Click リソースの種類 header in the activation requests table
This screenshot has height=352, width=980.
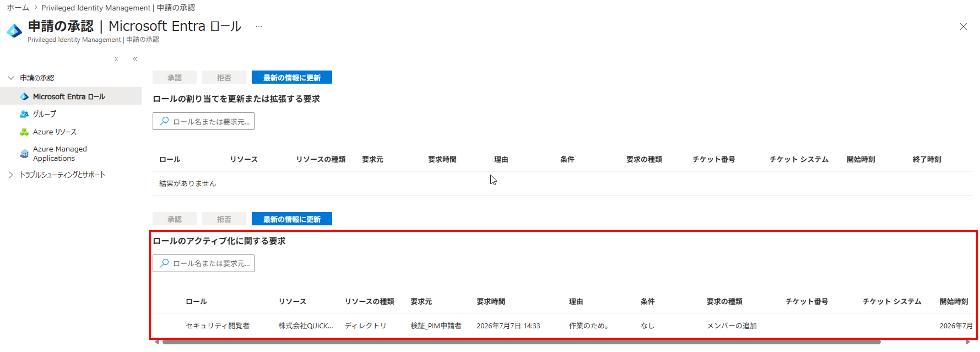point(369,301)
